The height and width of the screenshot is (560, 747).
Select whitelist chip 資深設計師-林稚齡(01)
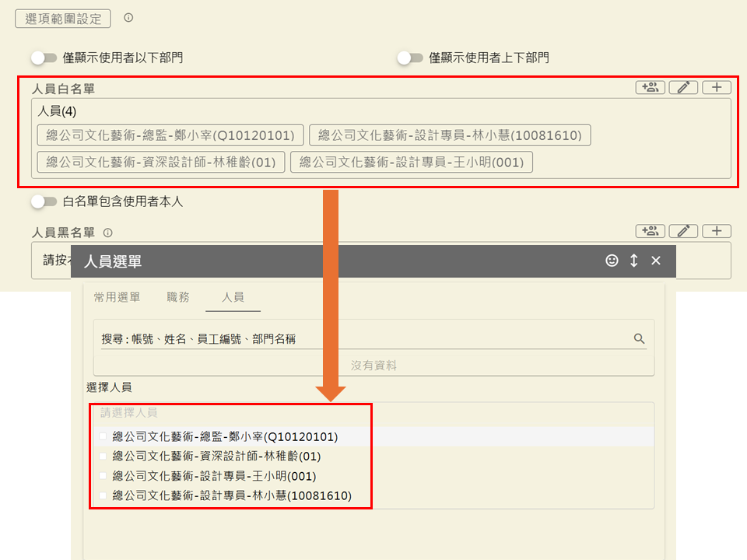(x=161, y=163)
